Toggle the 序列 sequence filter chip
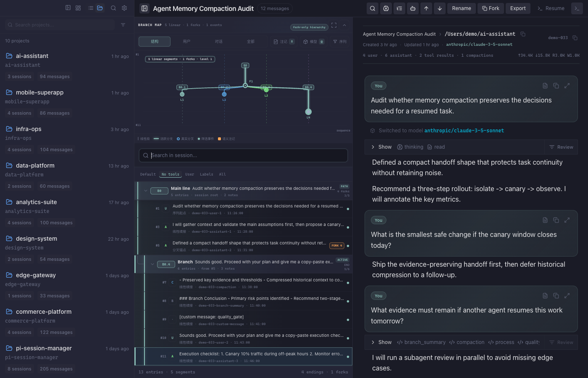Screen dimensions: 588x378 pos(340,42)
